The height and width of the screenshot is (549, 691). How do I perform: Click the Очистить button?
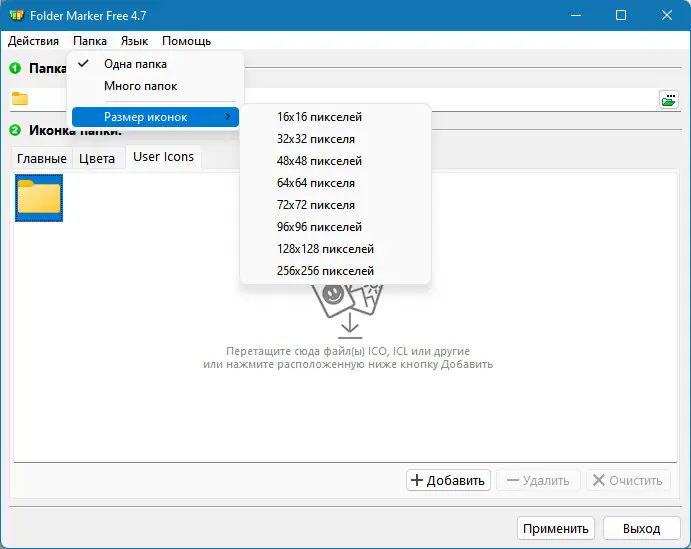point(628,480)
